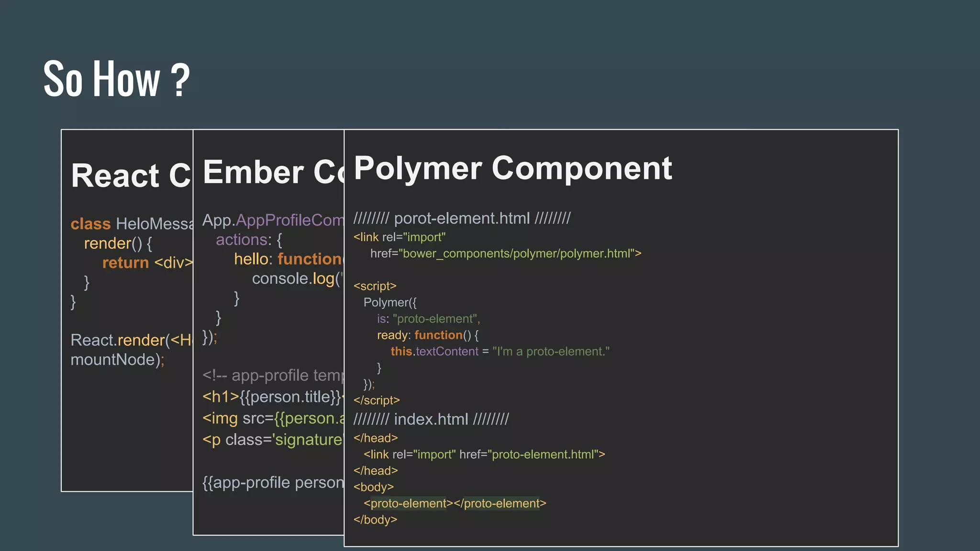Screen dimensions: 980x551
Task: Select the '//////// porot-element.html ////////' comment line
Action: (x=462, y=219)
